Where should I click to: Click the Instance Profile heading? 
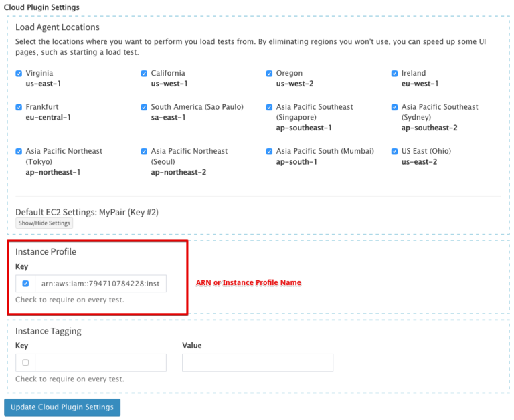46,251
